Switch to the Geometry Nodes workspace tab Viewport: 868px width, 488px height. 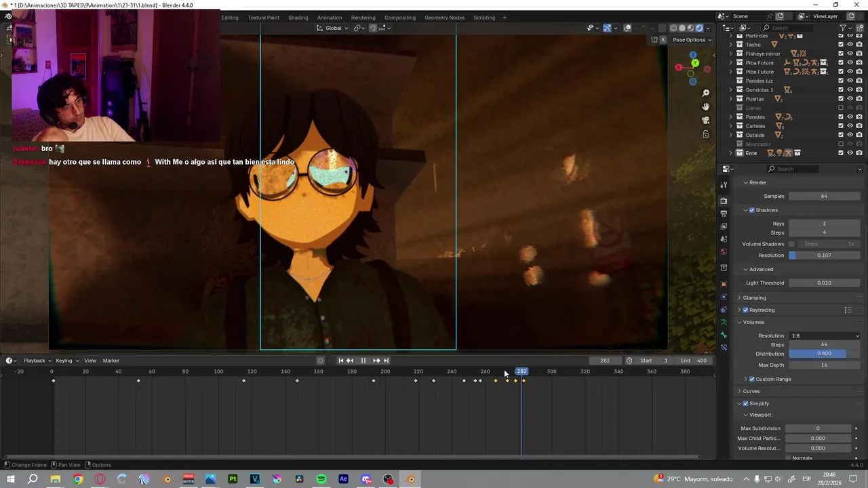click(x=445, y=18)
